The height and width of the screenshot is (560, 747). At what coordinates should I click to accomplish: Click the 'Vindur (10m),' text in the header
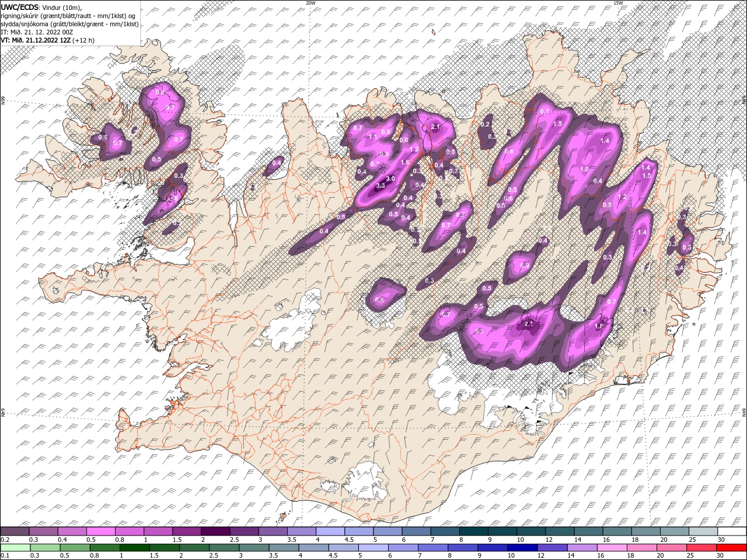(62, 7)
